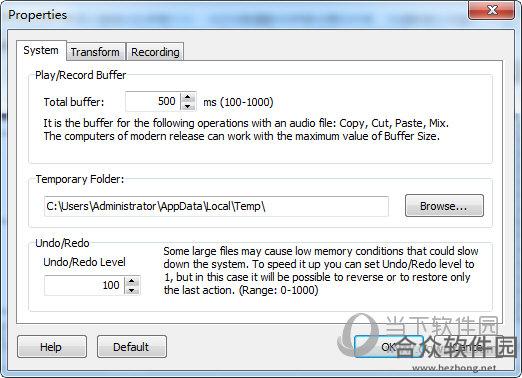Open Help for these properties

[x=52, y=347]
